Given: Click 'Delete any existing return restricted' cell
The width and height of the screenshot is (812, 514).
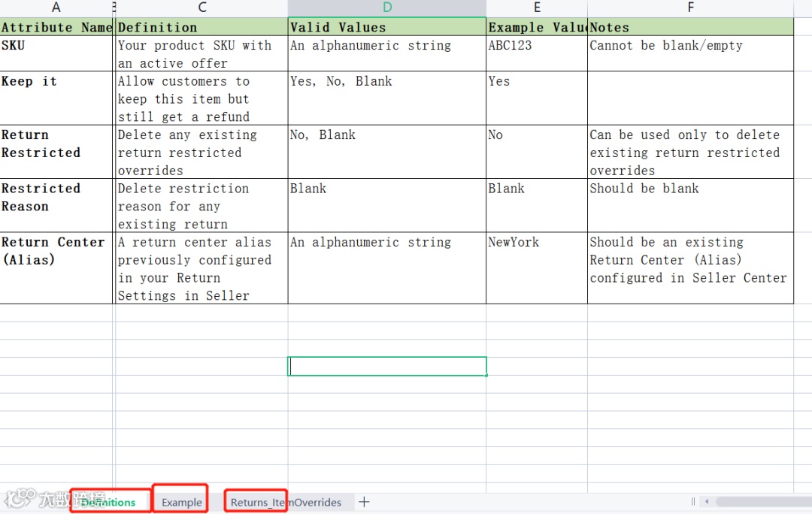Looking at the screenshot, I should tap(202, 152).
